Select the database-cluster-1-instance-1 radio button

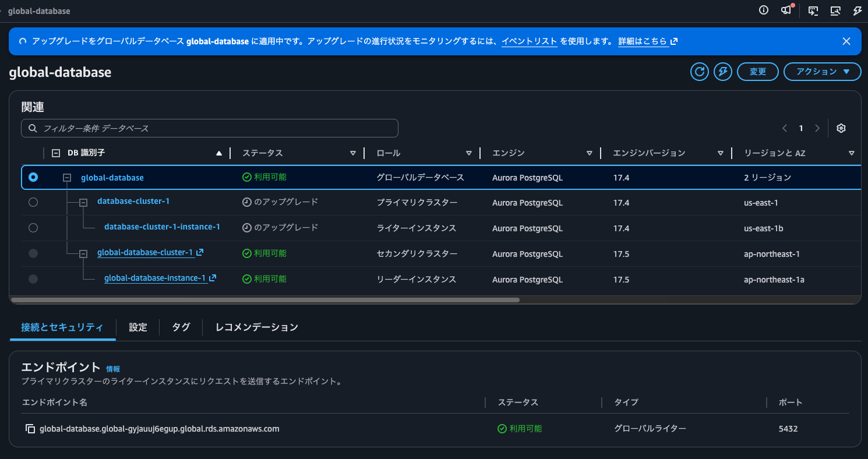tap(33, 228)
